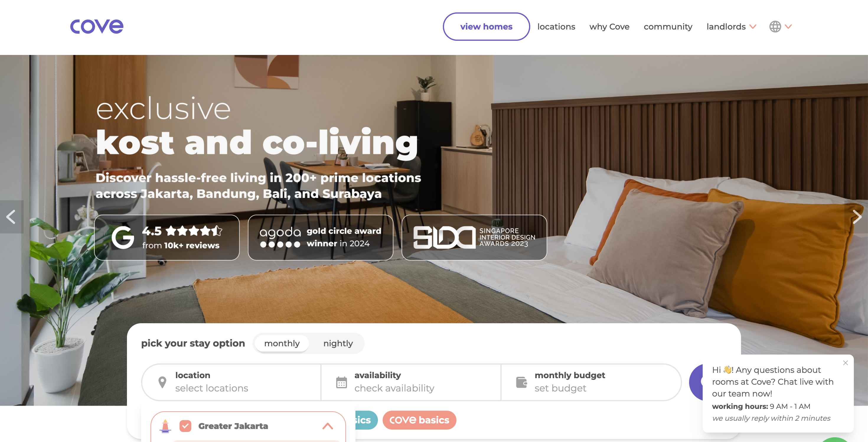
Task: Advance to the next hero slide
Action: [856, 217]
